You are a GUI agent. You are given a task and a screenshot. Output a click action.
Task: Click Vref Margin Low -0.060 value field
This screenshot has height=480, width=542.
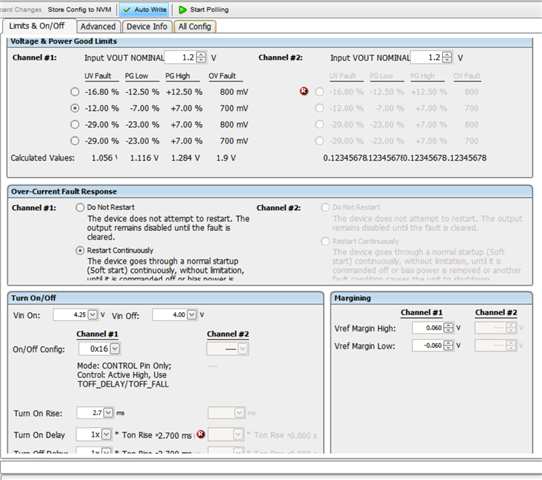428,345
